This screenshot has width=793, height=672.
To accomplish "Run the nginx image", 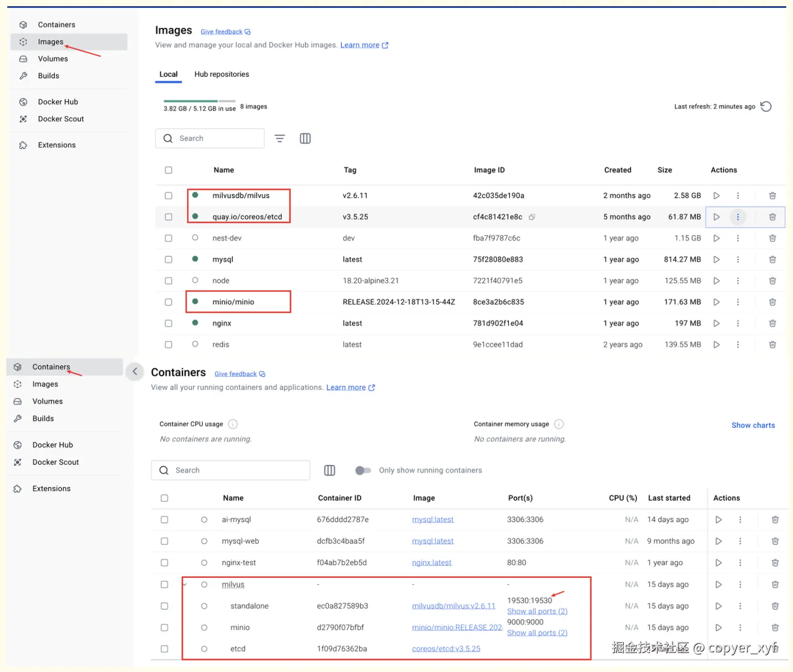I will [716, 323].
